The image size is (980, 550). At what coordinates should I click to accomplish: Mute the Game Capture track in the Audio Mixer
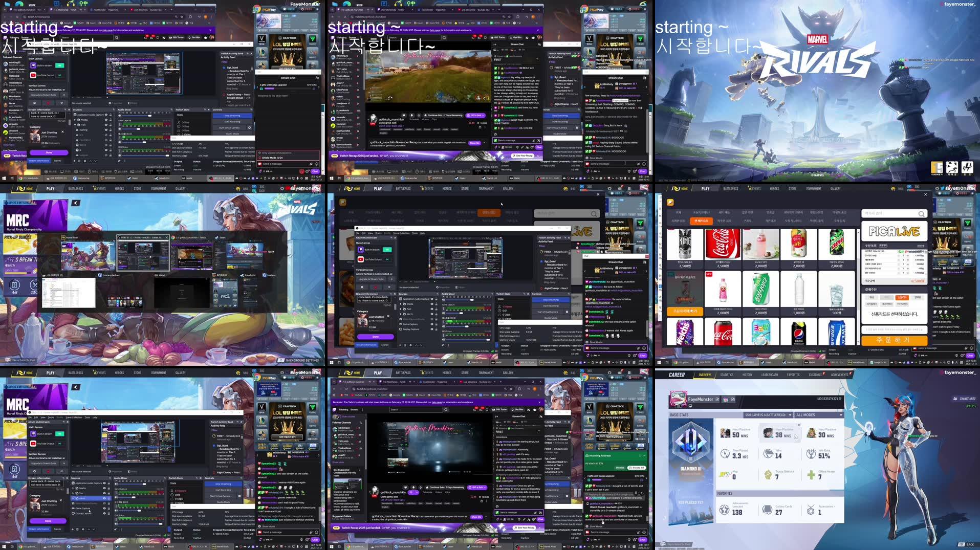[116, 497]
